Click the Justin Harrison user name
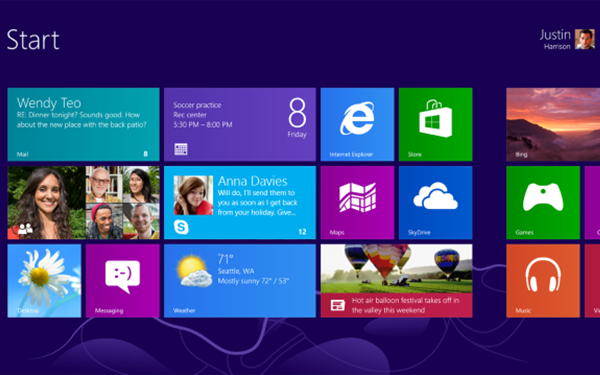Viewport: 600px width, 375px height. click(x=555, y=39)
